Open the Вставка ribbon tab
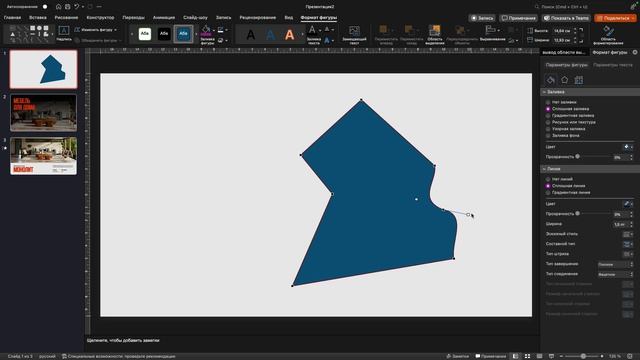The image size is (640, 360). point(38,18)
